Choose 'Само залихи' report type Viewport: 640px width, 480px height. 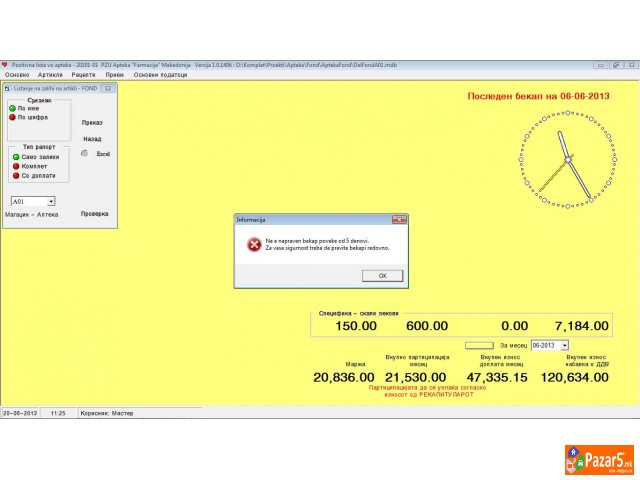[x=16, y=157]
